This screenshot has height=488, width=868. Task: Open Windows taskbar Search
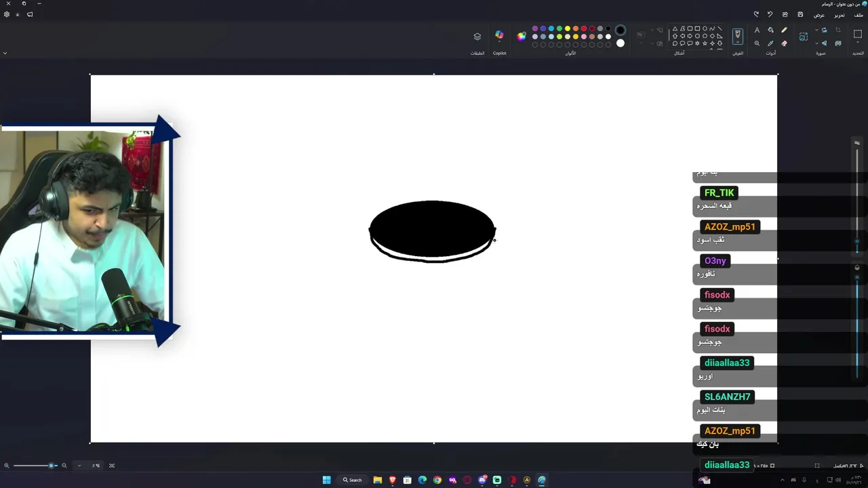[352, 480]
